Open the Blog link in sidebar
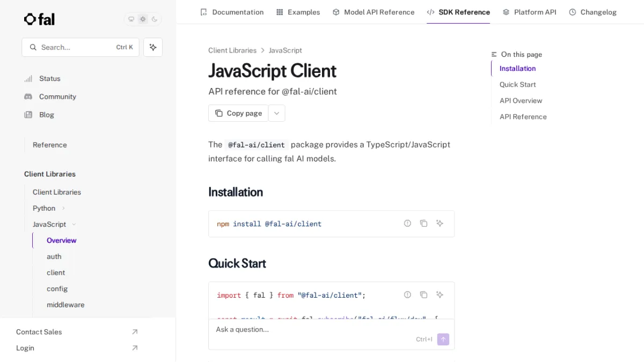Viewport: 644px width, 362px height. point(39,115)
